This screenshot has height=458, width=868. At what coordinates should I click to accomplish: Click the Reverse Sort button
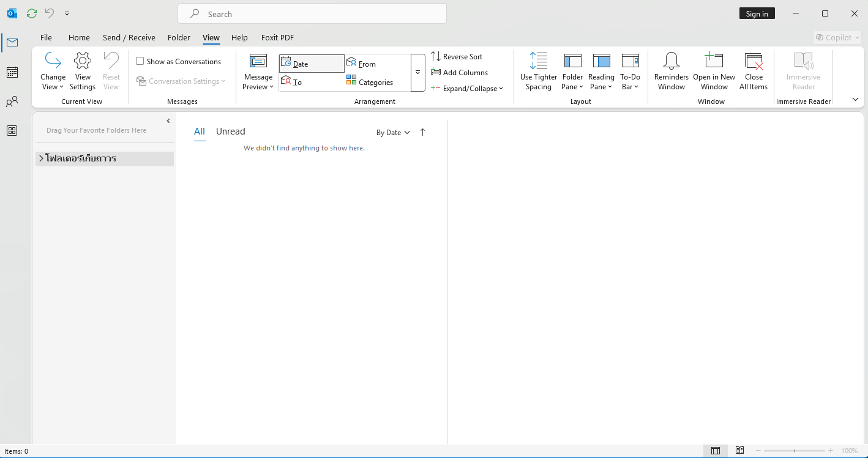tap(457, 57)
